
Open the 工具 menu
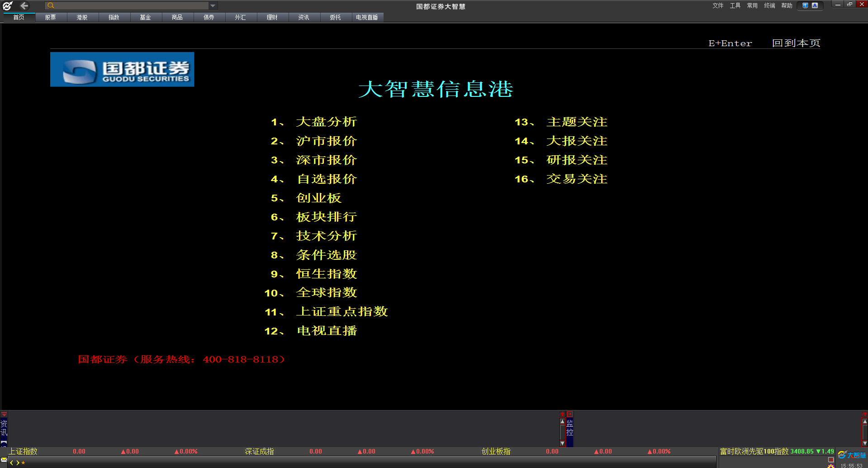tap(735, 5)
